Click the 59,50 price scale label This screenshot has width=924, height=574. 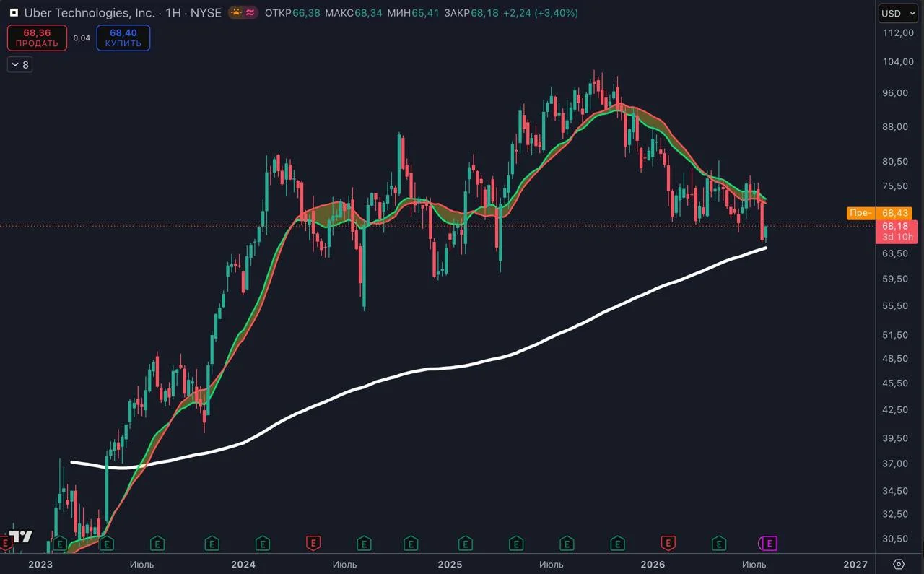click(895, 279)
